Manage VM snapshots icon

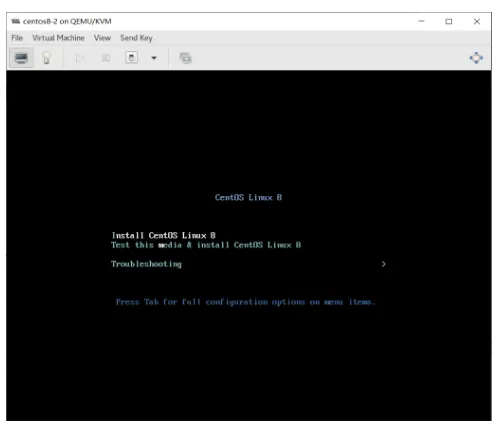(x=186, y=58)
